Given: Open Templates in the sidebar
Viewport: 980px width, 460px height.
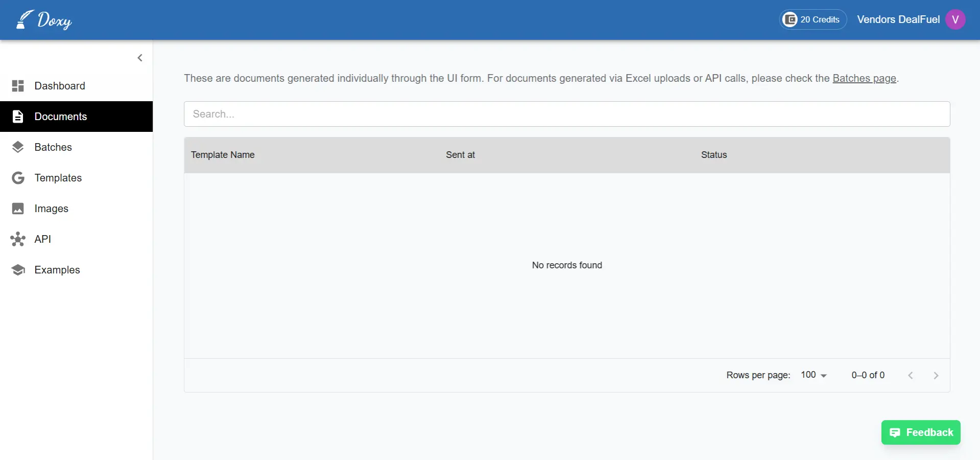Looking at the screenshot, I should [x=77, y=178].
